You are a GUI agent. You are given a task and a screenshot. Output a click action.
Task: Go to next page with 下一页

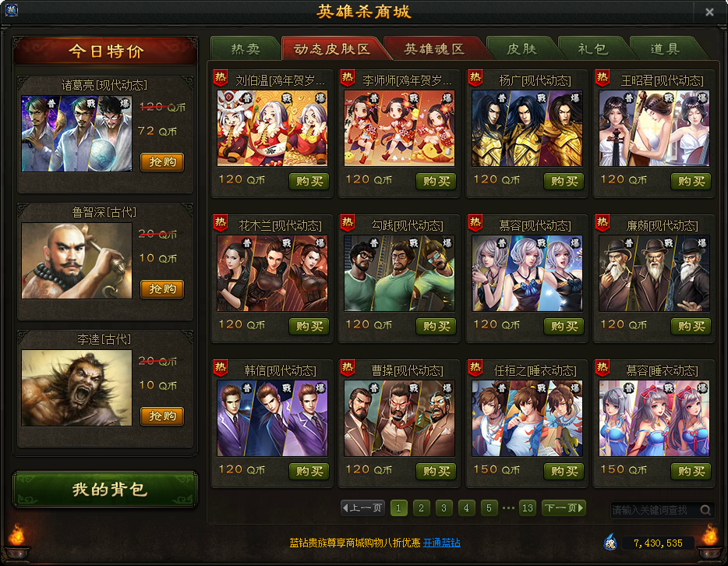pyautogui.click(x=564, y=508)
